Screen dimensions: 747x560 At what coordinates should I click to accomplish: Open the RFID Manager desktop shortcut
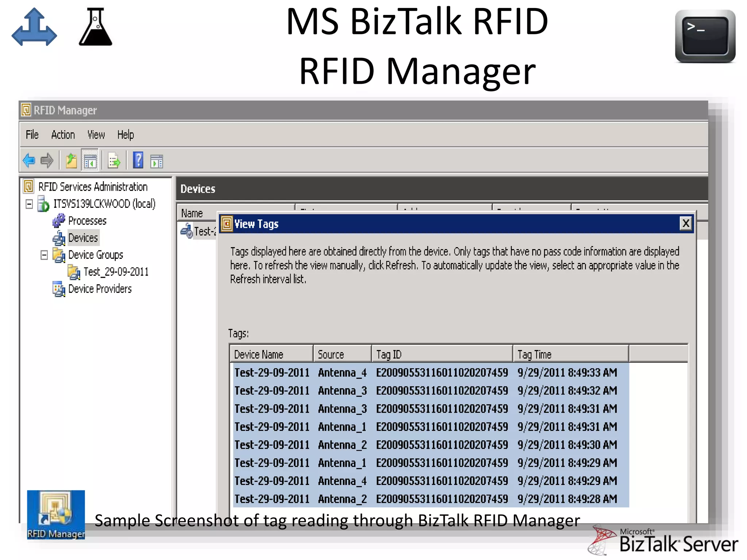pyautogui.click(x=56, y=514)
